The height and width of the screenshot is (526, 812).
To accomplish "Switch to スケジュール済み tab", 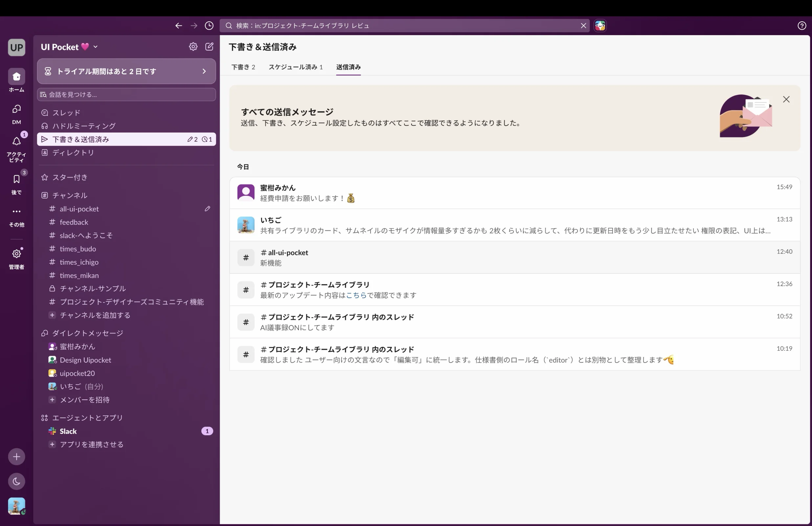I will [x=295, y=67].
